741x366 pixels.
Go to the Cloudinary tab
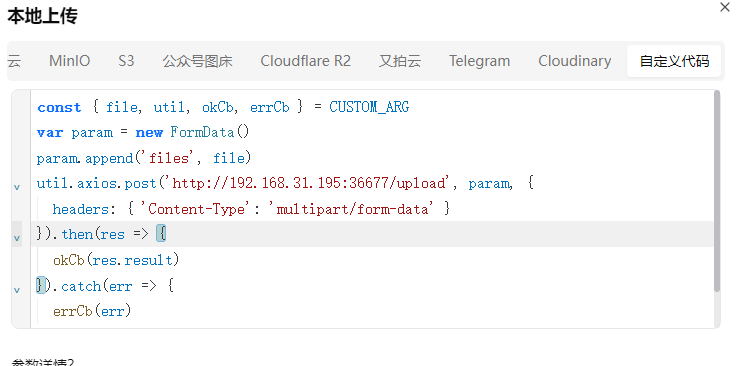click(x=574, y=61)
